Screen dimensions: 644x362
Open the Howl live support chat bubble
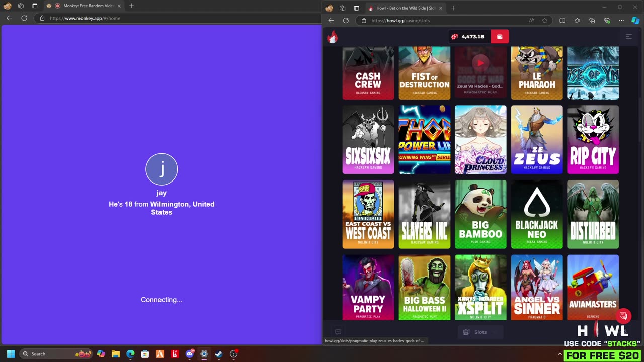click(x=623, y=316)
